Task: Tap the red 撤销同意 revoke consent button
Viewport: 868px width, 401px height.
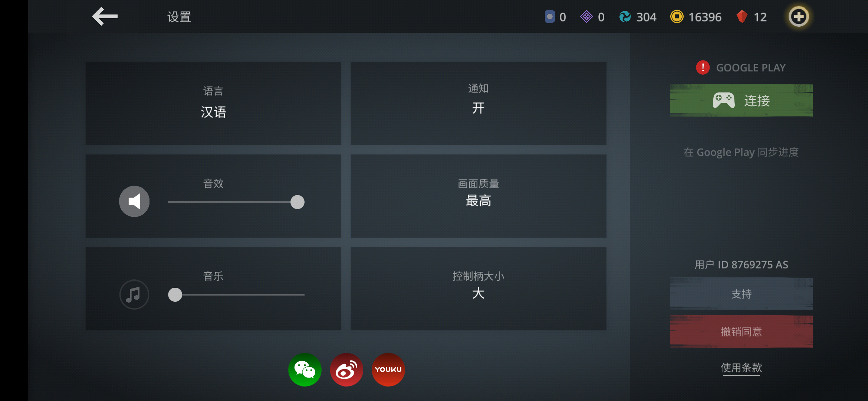Action: point(741,332)
